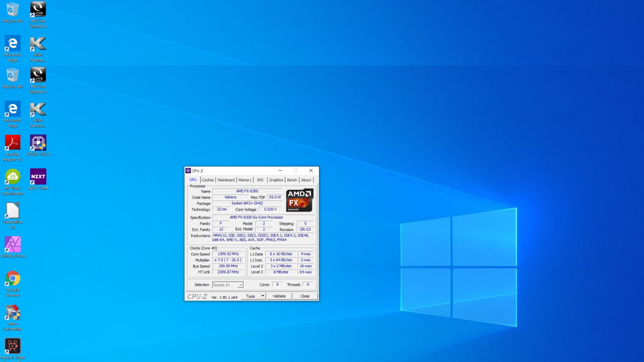Click the Stepping value 0
The image size is (644, 362).
pos(305,223)
